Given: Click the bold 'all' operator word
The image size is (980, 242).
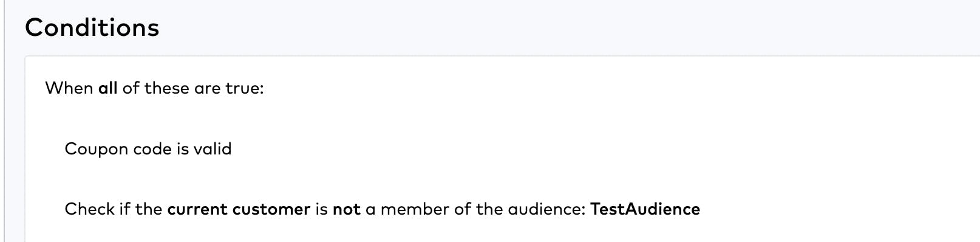Looking at the screenshot, I should tap(107, 88).
